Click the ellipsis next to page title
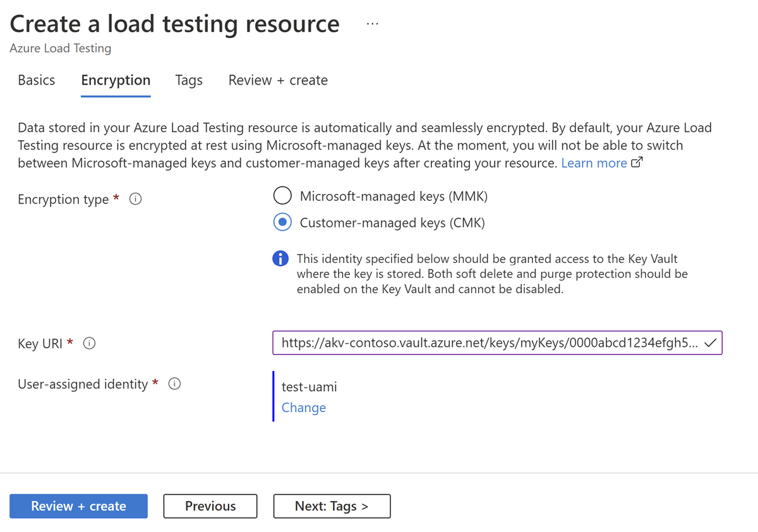758x532 pixels. 372,23
